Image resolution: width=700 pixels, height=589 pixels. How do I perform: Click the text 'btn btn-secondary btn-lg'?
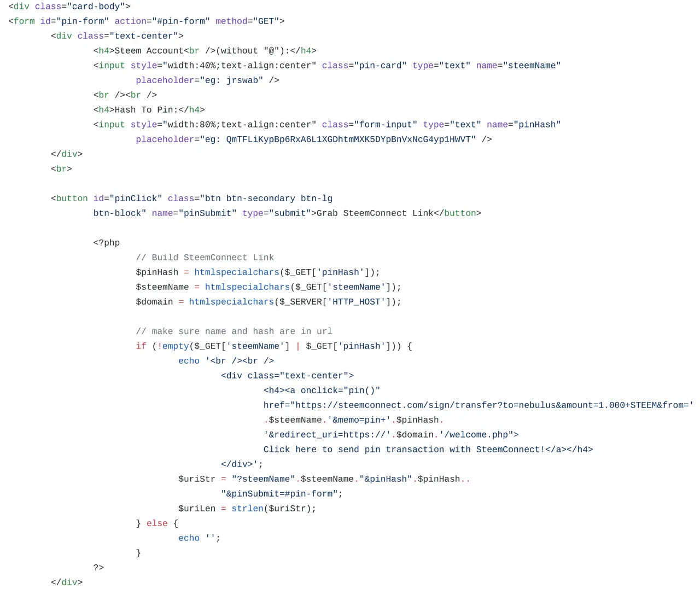[269, 199]
